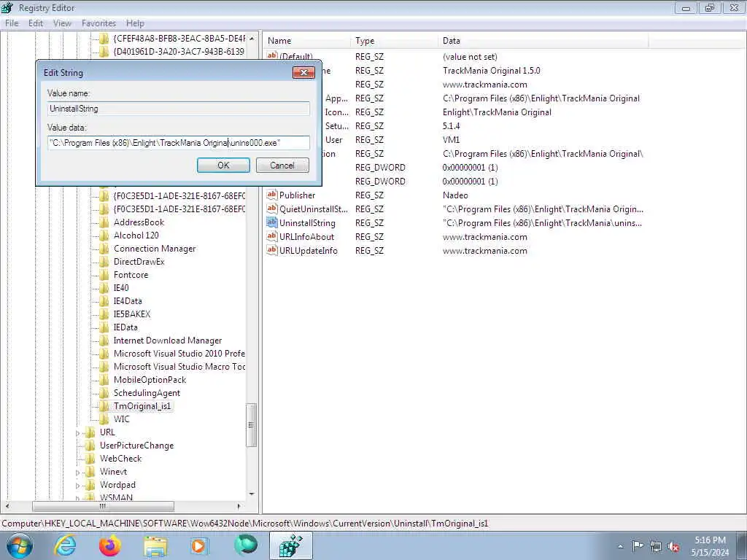Click the Connection Manager folder icon
The width and height of the screenshot is (747, 560).
(104, 249)
